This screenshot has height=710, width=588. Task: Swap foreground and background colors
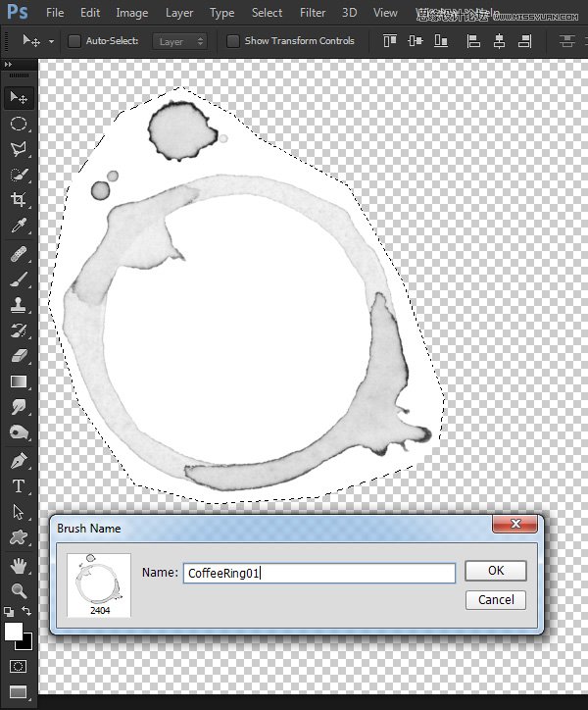26,611
